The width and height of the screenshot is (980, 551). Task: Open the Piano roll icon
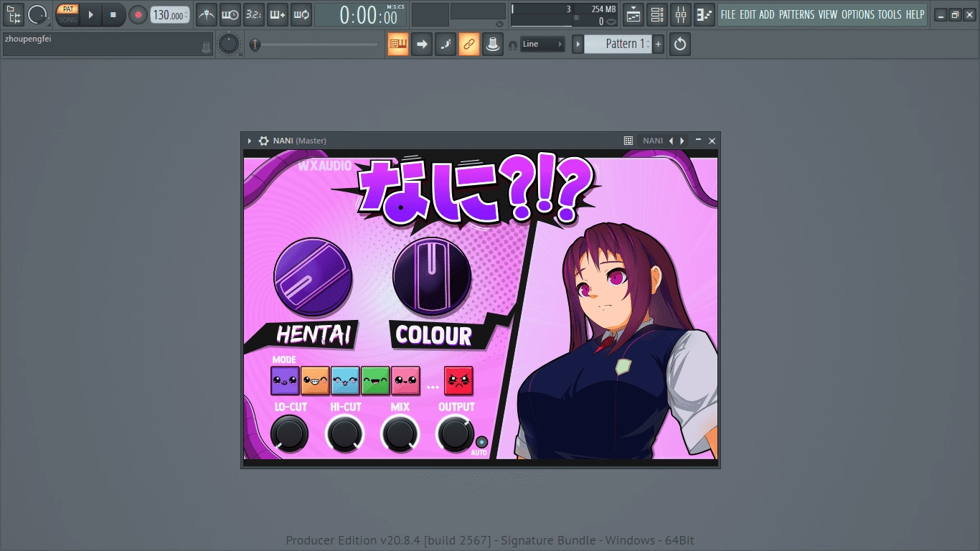click(x=705, y=14)
